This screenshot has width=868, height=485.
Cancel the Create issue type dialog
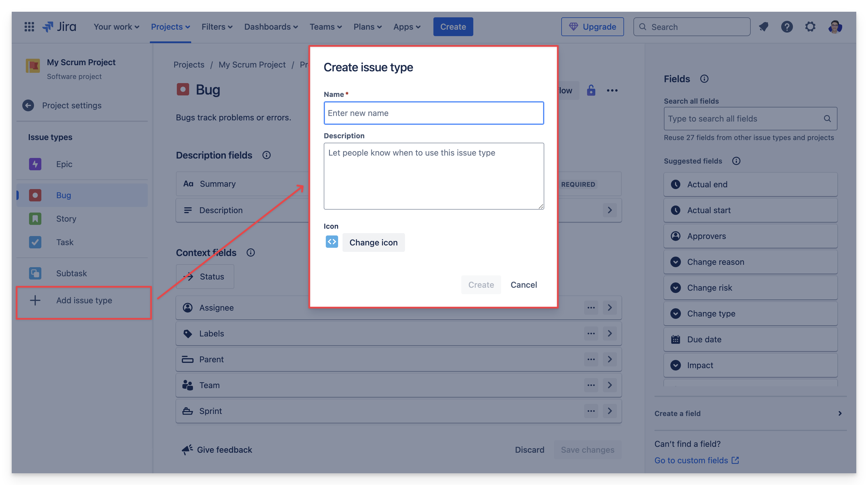(524, 285)
